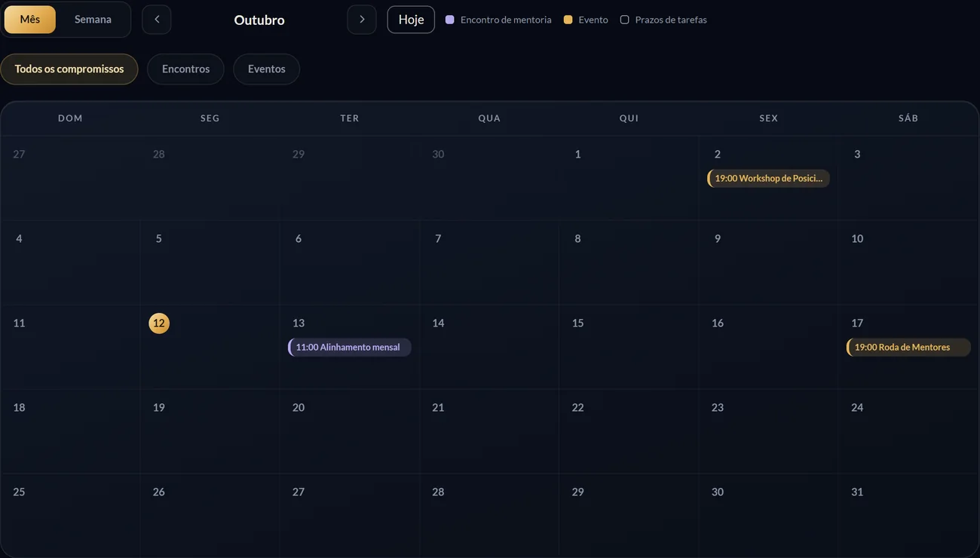This screenshot has height=558, width=980.
Task: Select day 25 in the calendar
Action: pos(19,492)
